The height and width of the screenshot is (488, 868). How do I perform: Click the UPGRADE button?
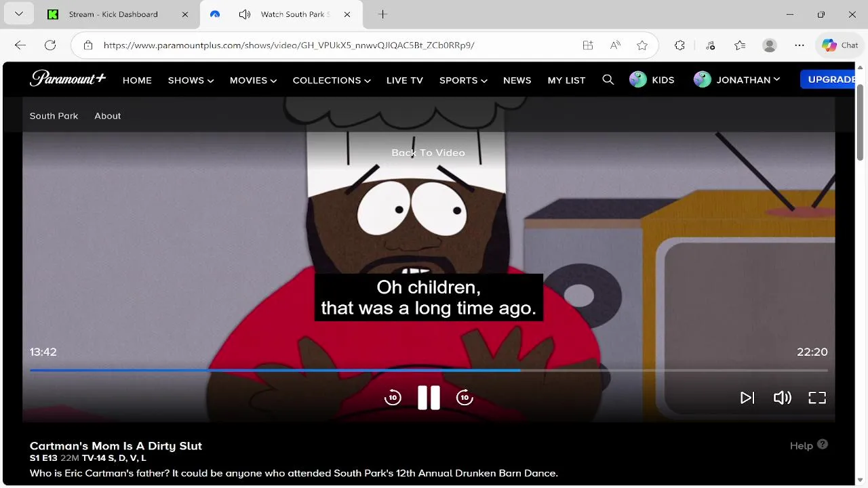828,79
